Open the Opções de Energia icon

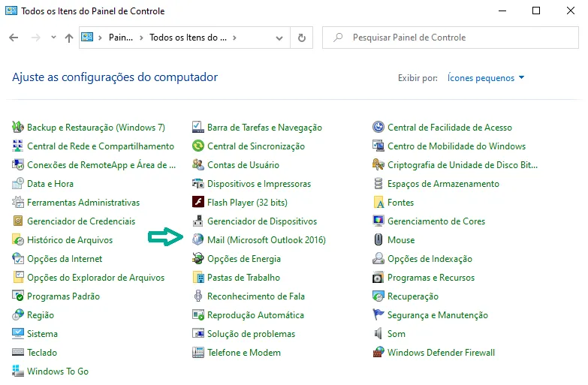pyautogui.click(x=198, y=258)
